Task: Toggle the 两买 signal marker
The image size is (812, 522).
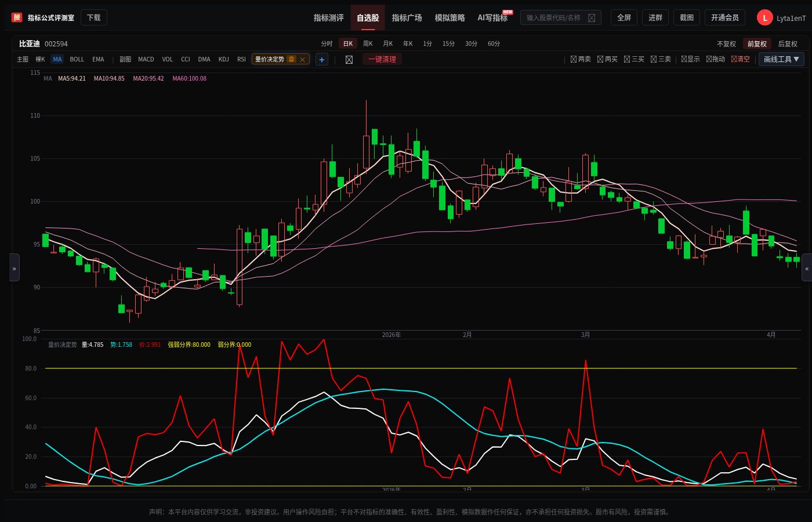Action: point(607,59)
